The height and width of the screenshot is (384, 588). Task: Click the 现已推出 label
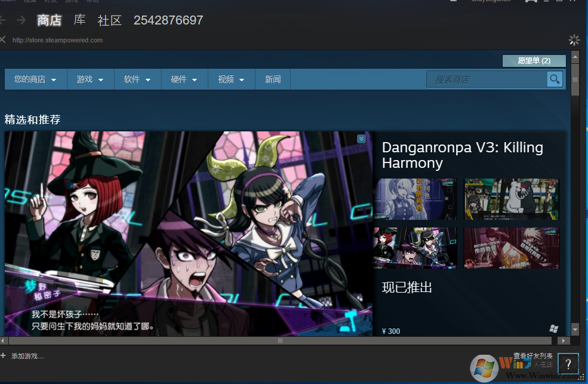(407, 287)
